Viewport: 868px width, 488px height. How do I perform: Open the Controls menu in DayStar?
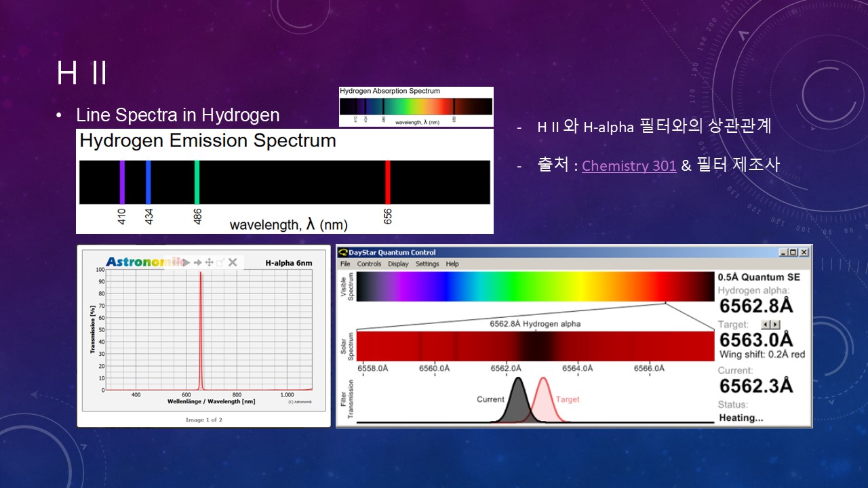(369, 264)
